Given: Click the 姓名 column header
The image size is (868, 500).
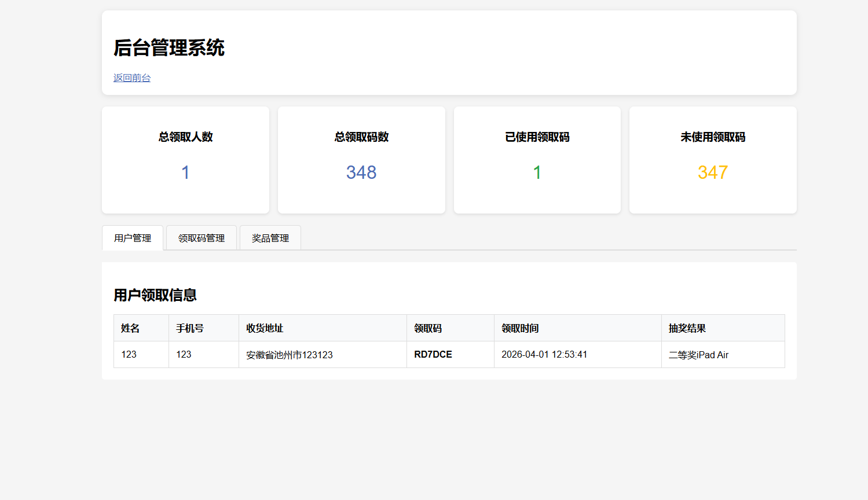Looking at the screenshot, I should 130,328.
